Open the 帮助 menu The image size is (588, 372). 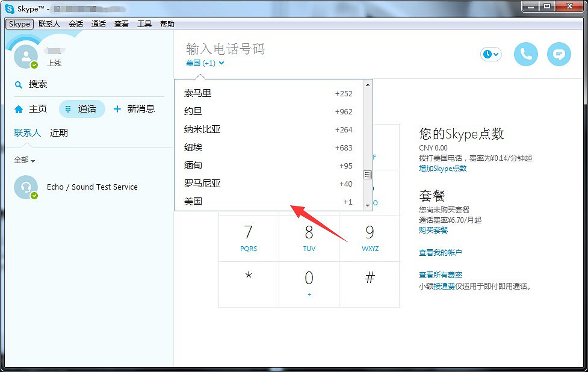tap(167, 23)
